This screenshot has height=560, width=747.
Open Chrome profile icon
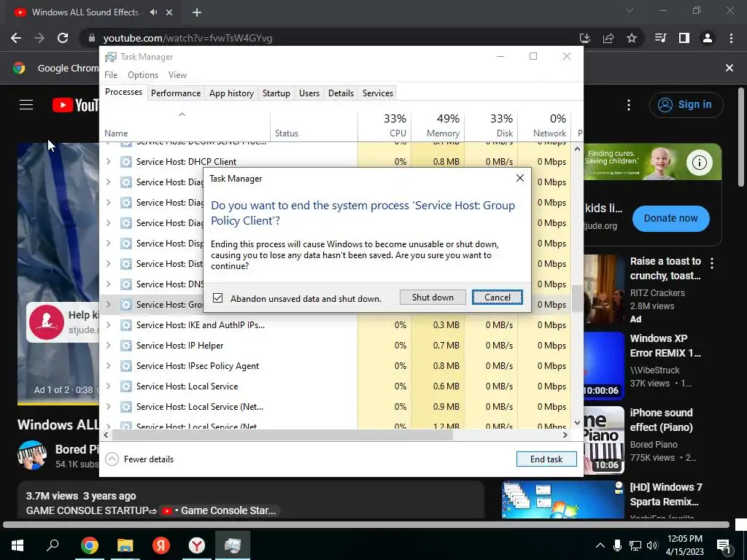click(708, 38)
